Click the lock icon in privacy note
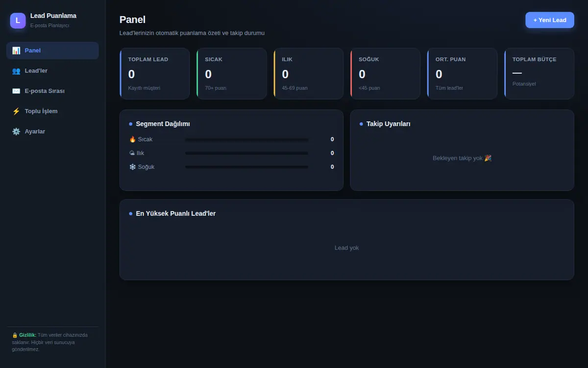The height and width of the screenshot is (368, 588). coord(15,335)
